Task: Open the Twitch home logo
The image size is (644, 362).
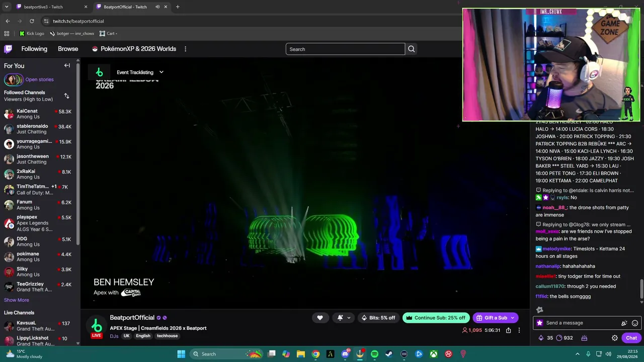Action: tap(8, 49)
